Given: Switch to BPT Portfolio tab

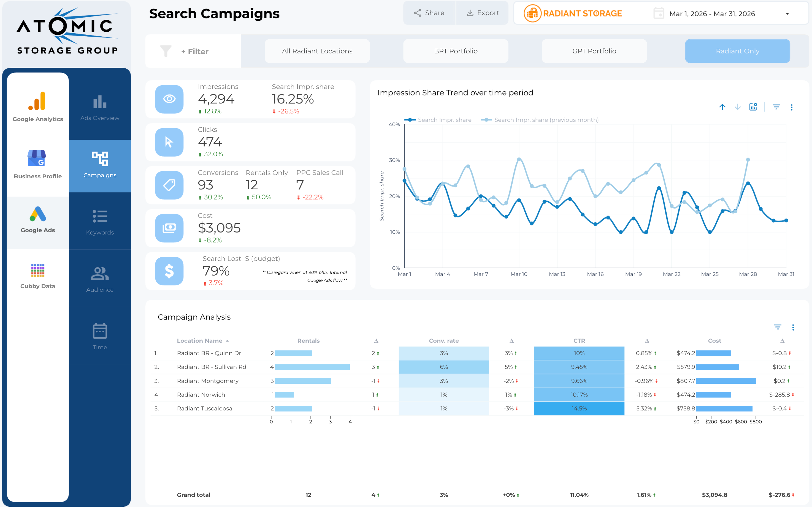Looking at the screenshot, I should [x=455, y=51].
